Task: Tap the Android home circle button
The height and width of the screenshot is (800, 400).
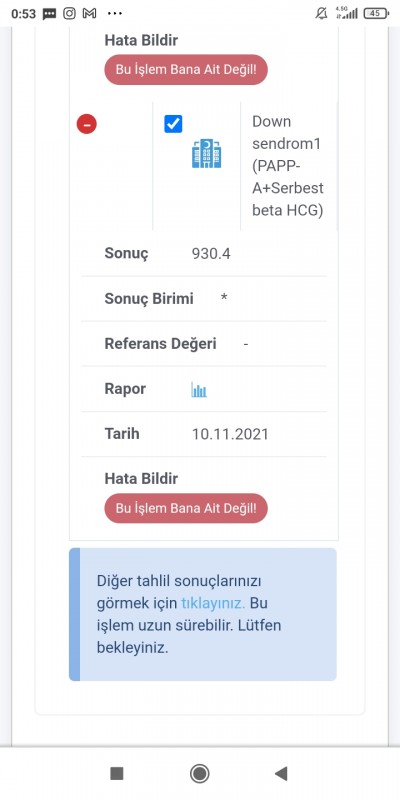Action: pyautogui.click(x=199, y=773)
